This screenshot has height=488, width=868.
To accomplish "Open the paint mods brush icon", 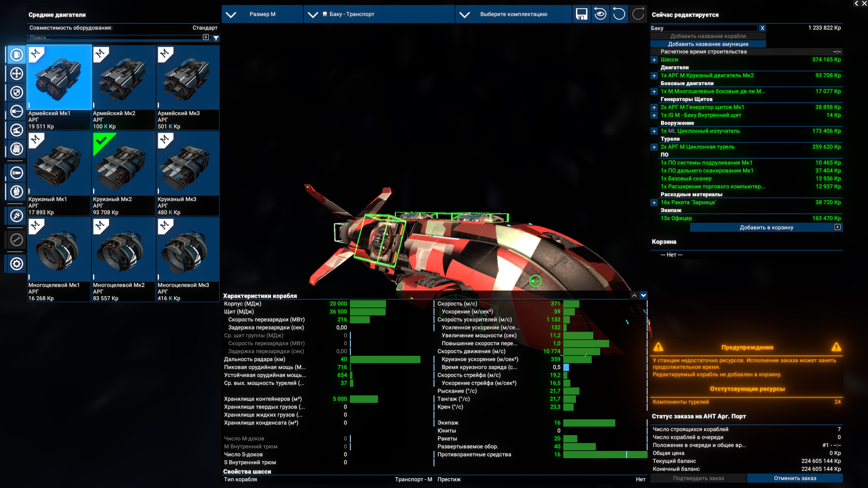I will [17, 216].
